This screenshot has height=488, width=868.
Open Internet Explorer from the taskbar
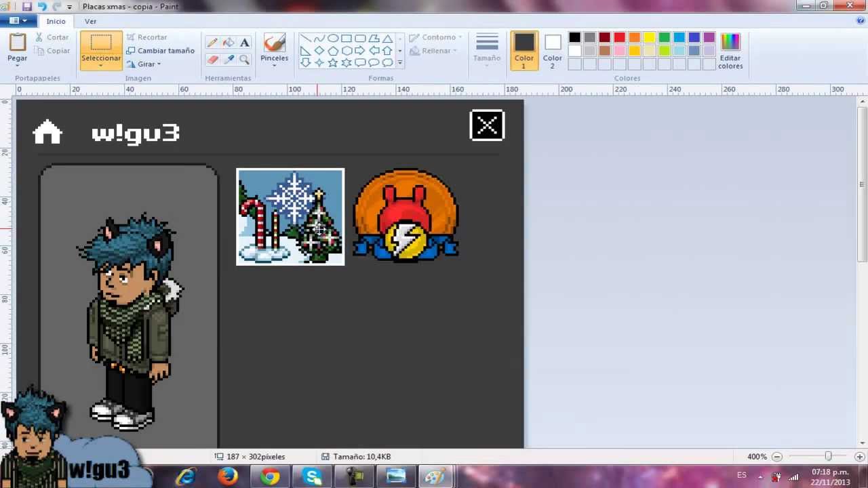click(185, 476)
